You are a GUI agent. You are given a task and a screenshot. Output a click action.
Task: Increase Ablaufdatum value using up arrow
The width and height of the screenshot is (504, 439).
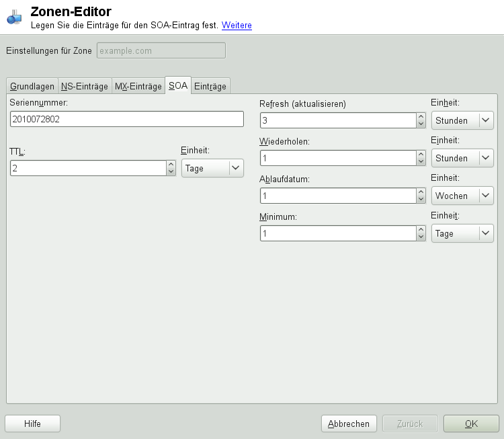tap(421, 192)
